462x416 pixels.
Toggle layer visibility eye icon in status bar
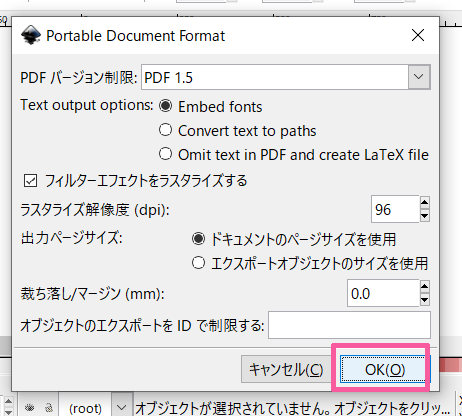click(x=30, y=407)
